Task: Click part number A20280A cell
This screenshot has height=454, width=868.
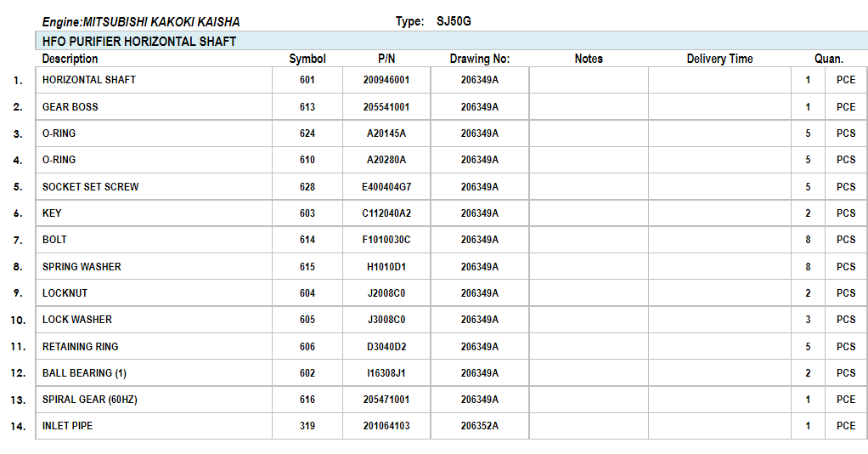Action: [x=386, y=160]
